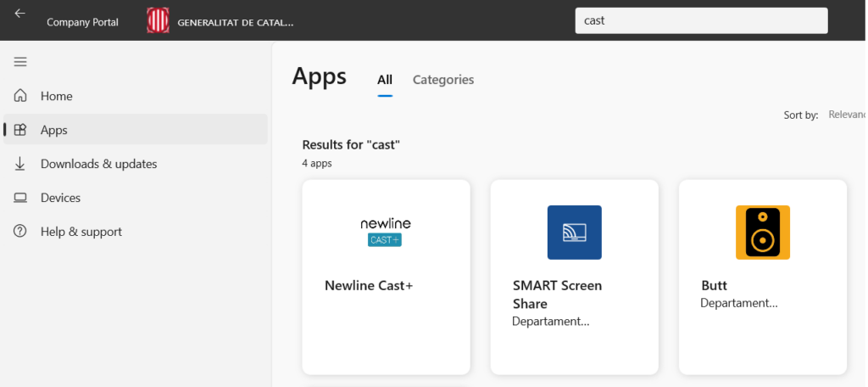Click the Home house icon
Image resolution: width=868 pixels, height=387 pixels.
point(20,96)
